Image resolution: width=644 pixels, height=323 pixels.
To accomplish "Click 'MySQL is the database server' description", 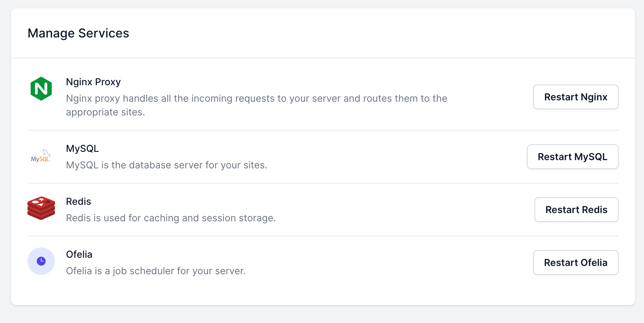I will pyautogui.click(x=166, y=165).
